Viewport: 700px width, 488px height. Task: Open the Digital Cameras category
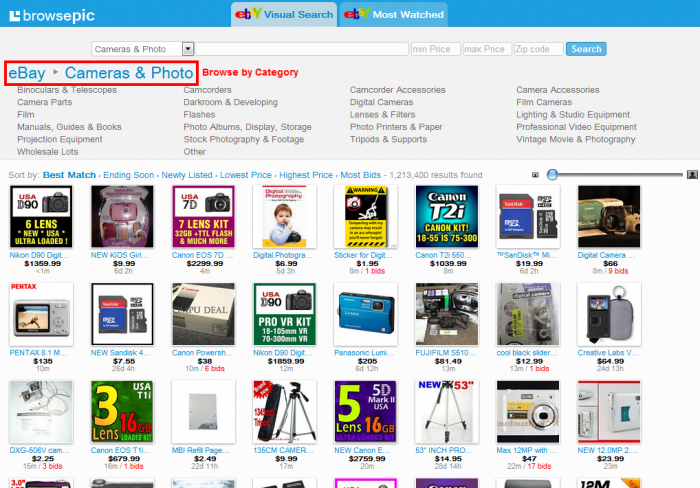(x=381, y=102)
